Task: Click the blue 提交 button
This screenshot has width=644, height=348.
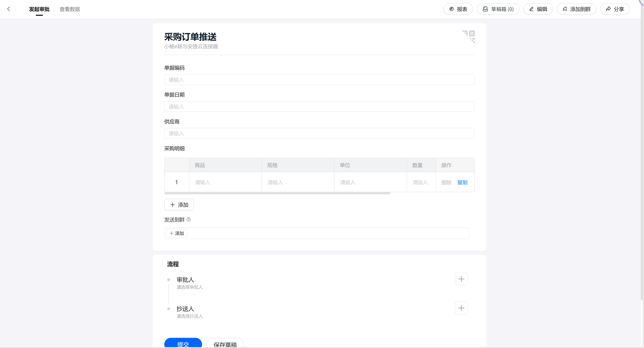Action: [x=183, y=343]
